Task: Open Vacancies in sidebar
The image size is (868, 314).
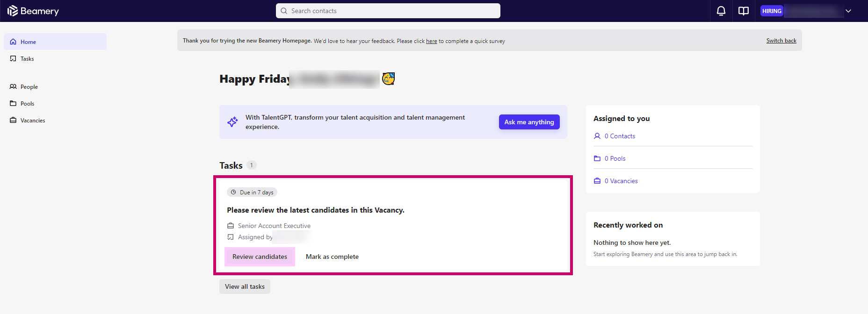Action: coord(55,120)
